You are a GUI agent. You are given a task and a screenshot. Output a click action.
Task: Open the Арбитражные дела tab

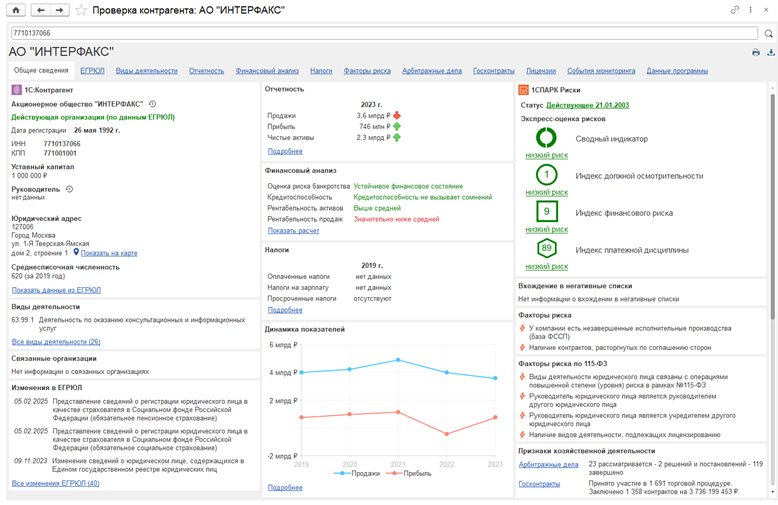431,71
